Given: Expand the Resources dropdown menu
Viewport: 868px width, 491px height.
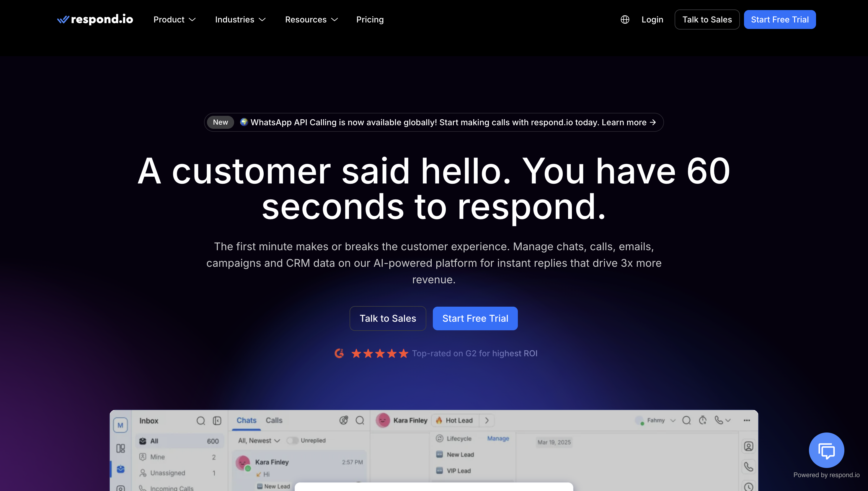Looking at the screenshot, I should click(x=311, y=19).
